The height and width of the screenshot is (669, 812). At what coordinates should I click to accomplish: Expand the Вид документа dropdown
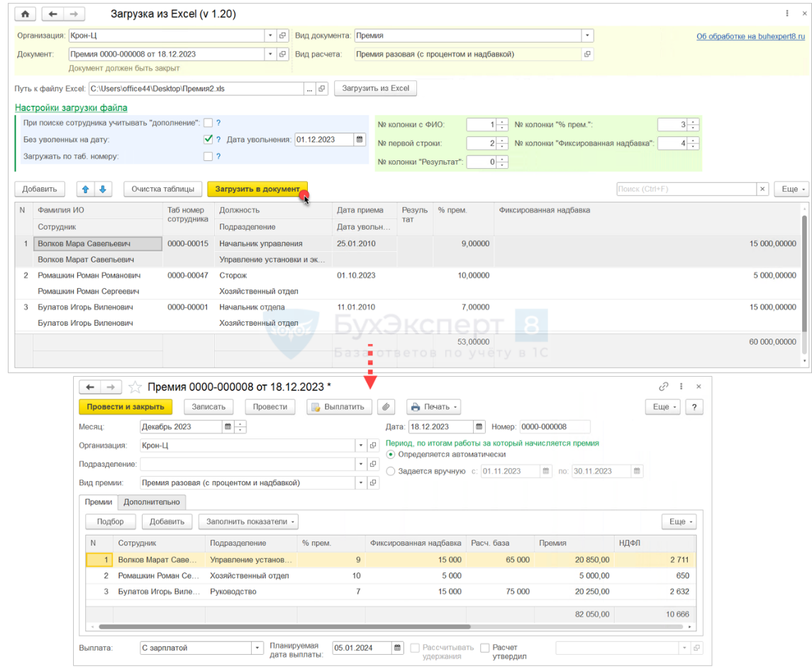587,35
